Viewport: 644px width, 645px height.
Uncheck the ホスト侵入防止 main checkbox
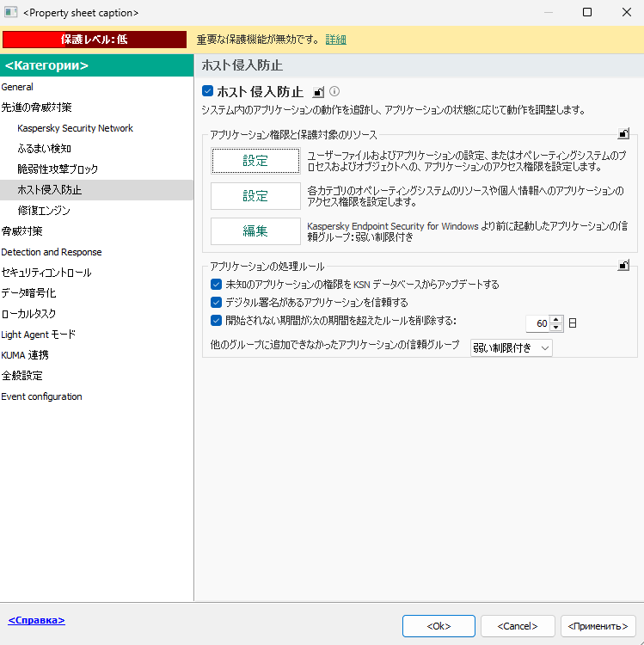click(x=208, y=91)
